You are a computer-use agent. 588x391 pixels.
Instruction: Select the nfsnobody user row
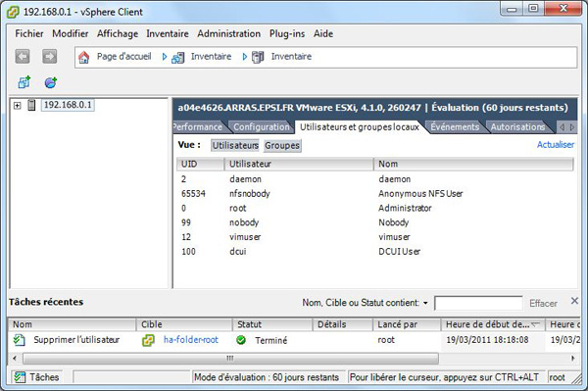tap(375, 194)
